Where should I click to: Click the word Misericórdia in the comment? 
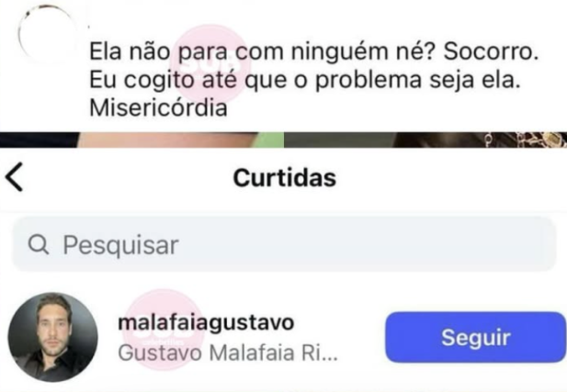coord(158,107)
